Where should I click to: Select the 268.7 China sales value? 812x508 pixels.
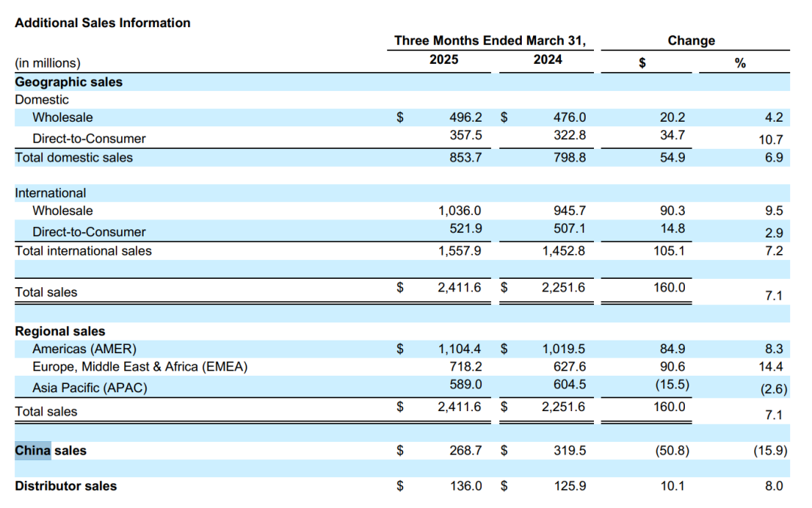466,451
